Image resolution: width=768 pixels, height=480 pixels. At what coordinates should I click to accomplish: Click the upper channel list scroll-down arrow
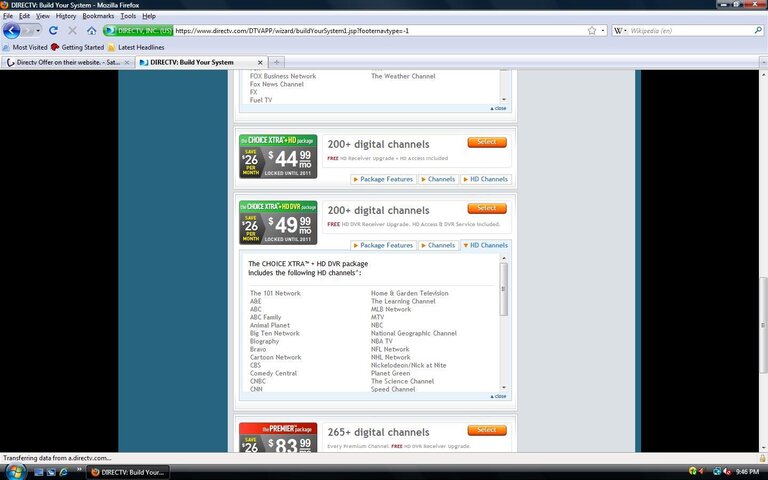tap(504, 99)
